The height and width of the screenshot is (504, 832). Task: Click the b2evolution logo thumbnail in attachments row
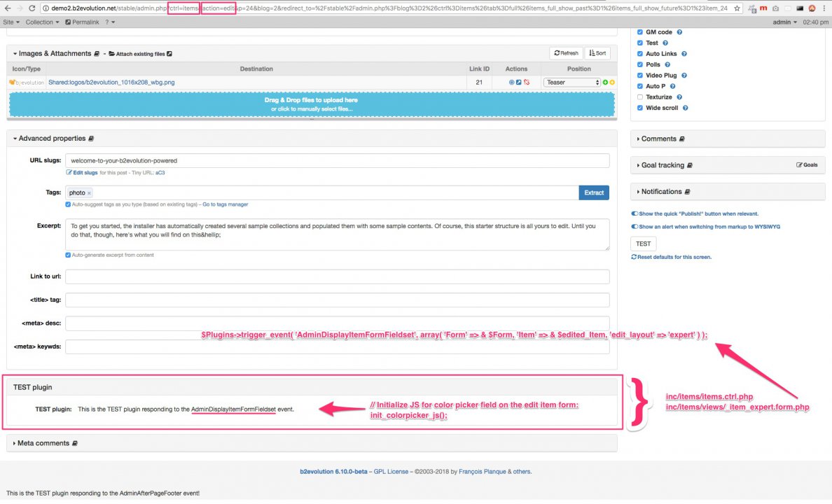coord(27,82)
